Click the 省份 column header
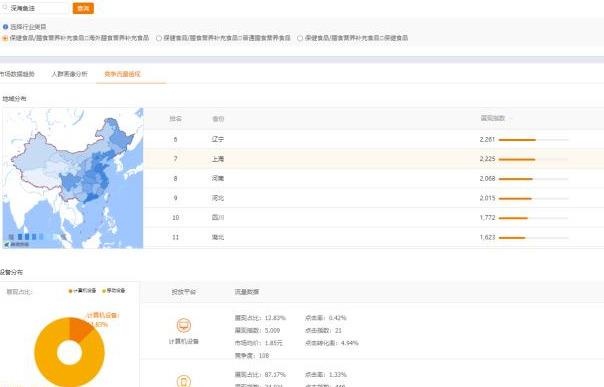Screen dimensions: 604x387 pos(218,119)
